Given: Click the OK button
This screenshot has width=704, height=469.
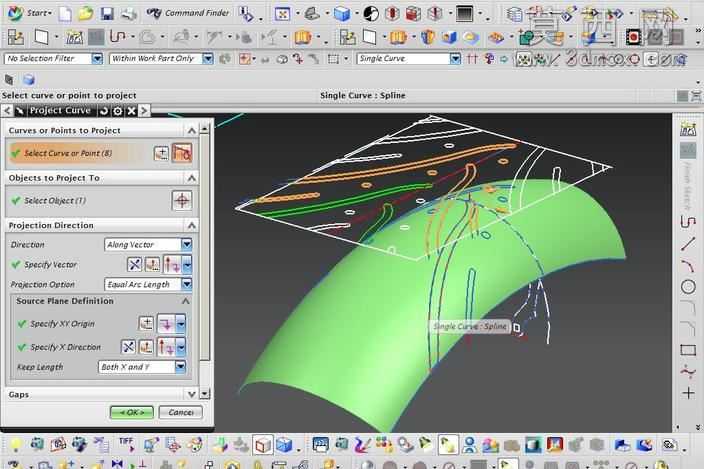Looking at the screenshot, I should [x=132, y=412].
